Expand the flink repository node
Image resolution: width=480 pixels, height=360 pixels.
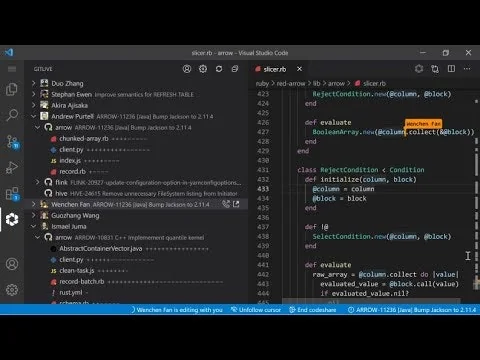click(x=38, y=182)
